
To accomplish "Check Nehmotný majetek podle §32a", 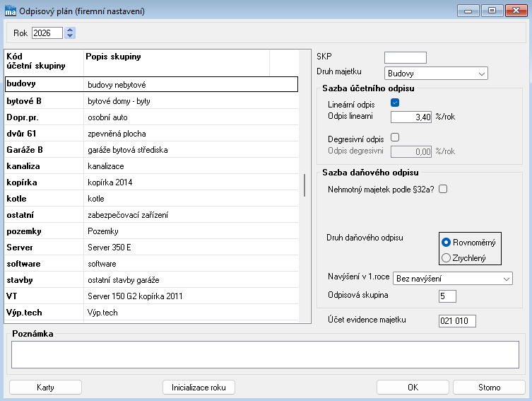I will click(443, 189).
